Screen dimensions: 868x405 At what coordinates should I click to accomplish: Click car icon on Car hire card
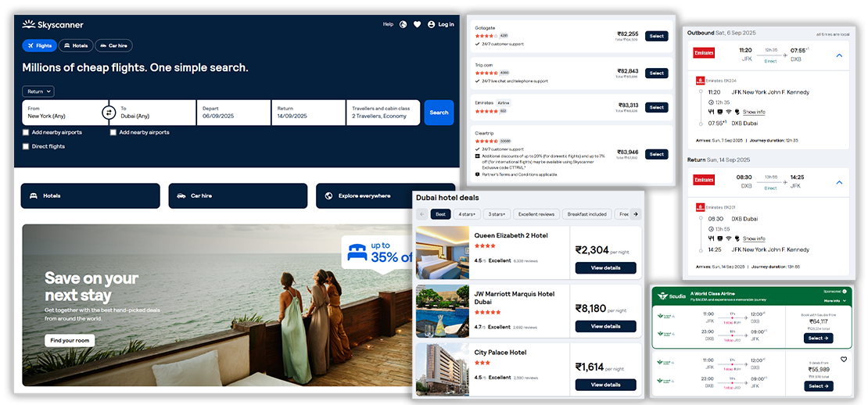coord(181,196)
